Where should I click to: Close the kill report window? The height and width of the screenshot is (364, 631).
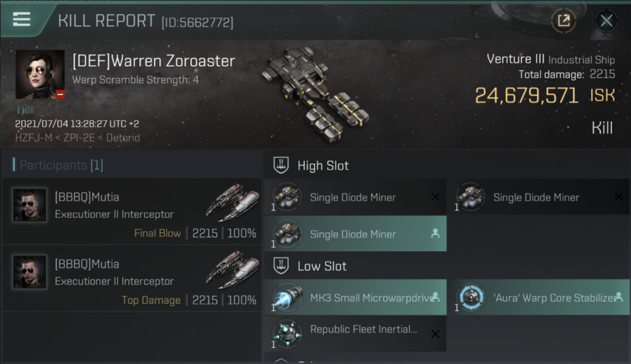(x=606, y=20)
